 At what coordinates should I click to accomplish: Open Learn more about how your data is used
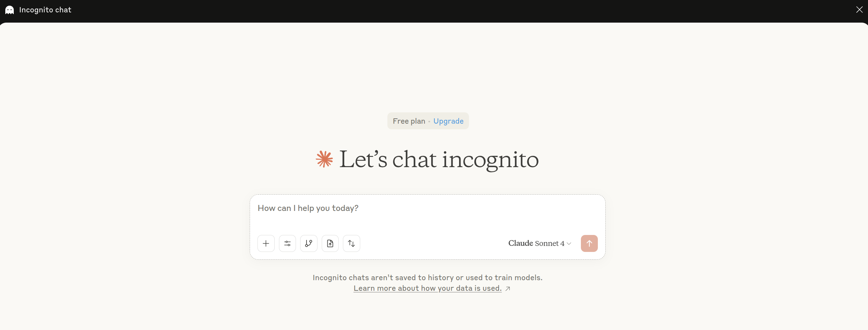tap(428, 288)
